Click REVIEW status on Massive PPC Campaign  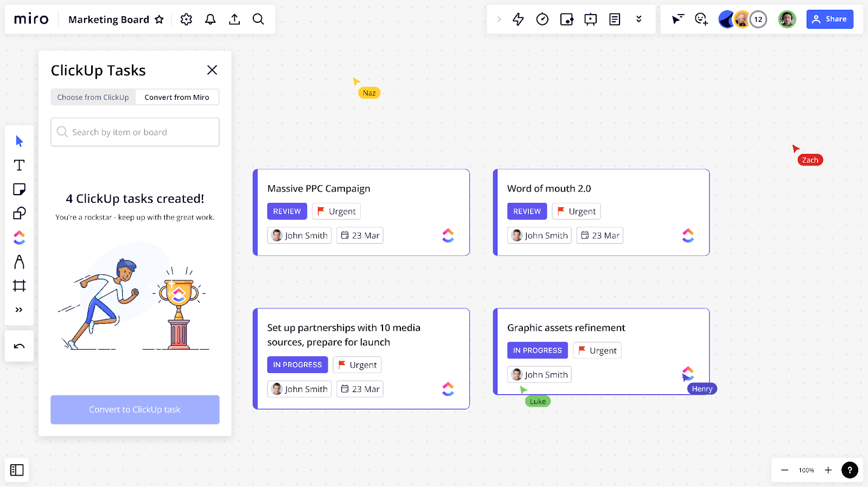(x=287, y=212)
